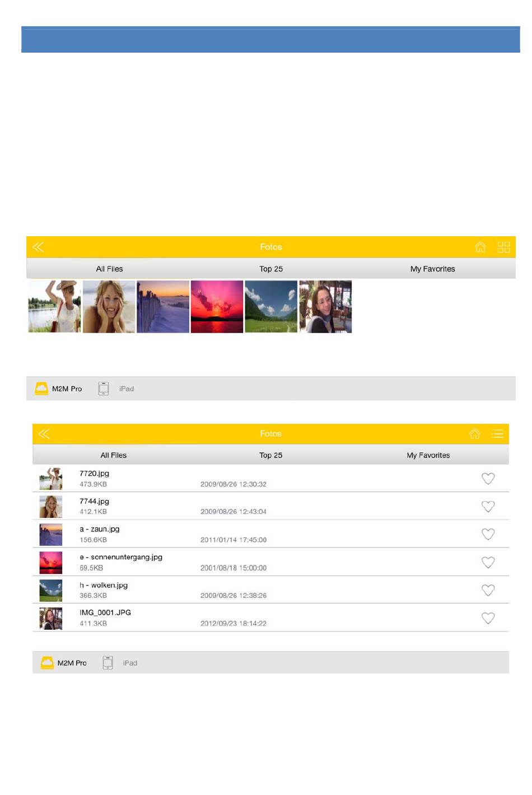532x795 pixels.
Task: Favorite 7744.jpg with its heart icon
Action: click(488, 506)
